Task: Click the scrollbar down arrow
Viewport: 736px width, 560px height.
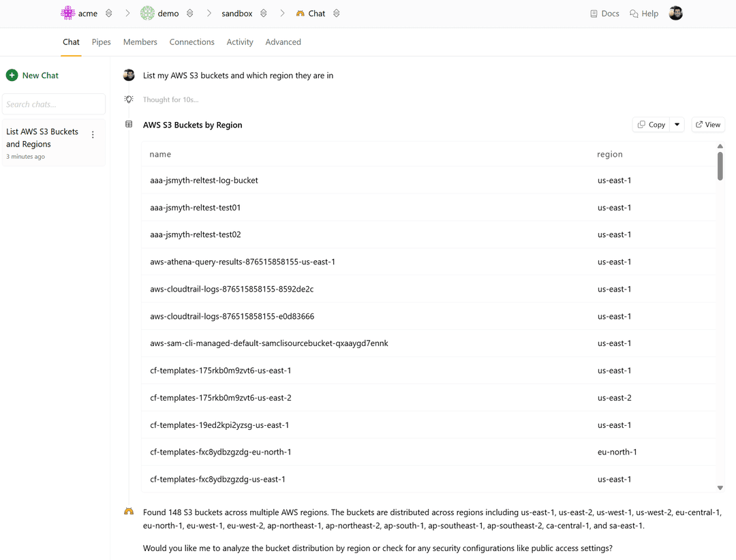Action: click(720, 488)
